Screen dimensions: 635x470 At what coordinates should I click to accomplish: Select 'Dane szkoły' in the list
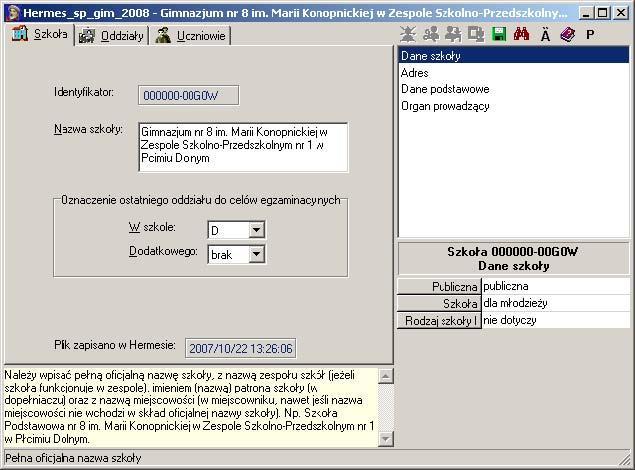[514, 56]
